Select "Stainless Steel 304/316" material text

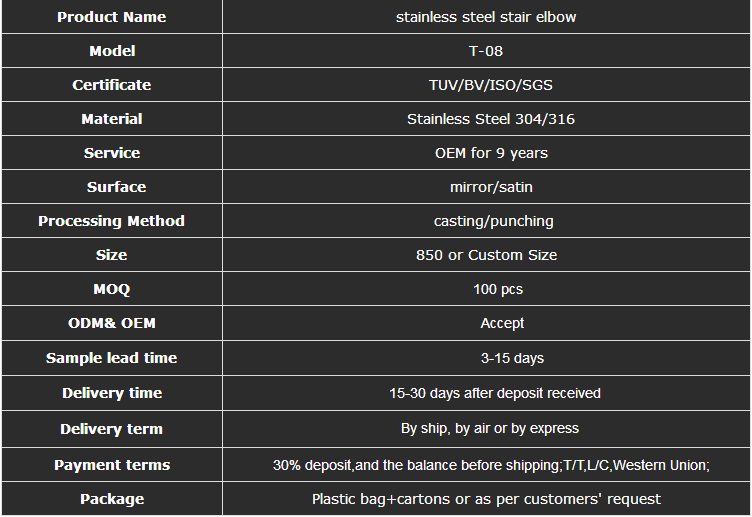(x=490, y=119)
